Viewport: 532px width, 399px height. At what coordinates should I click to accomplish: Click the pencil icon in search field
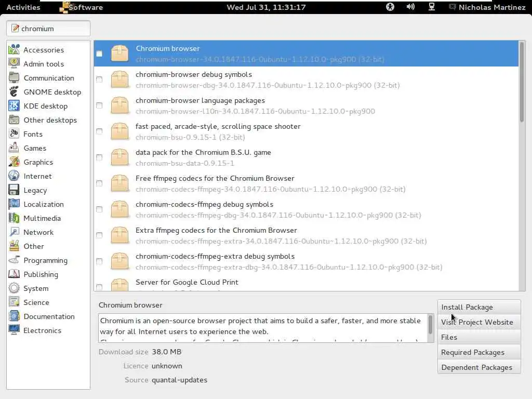15,28
